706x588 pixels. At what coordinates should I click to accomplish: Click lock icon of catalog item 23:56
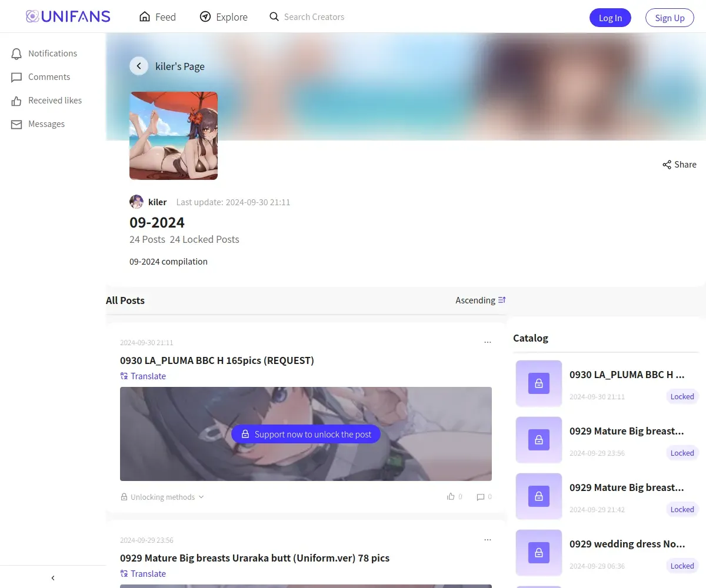(539, 440)
